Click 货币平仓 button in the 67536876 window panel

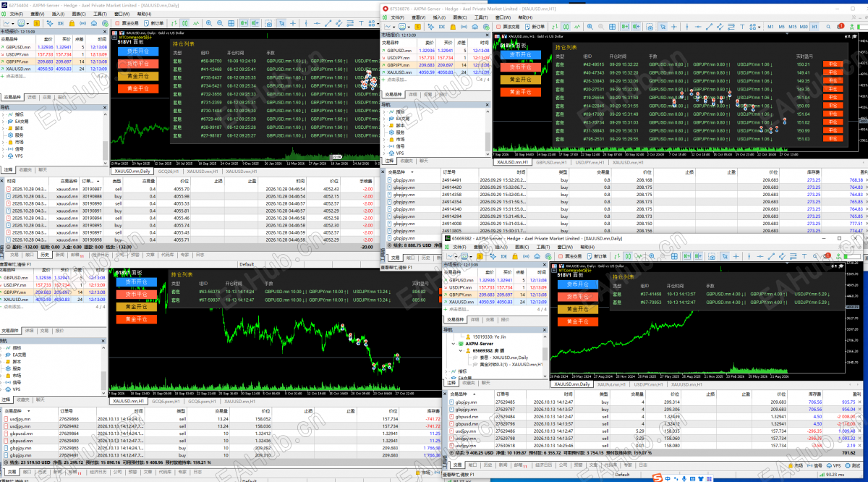point(520,67)
